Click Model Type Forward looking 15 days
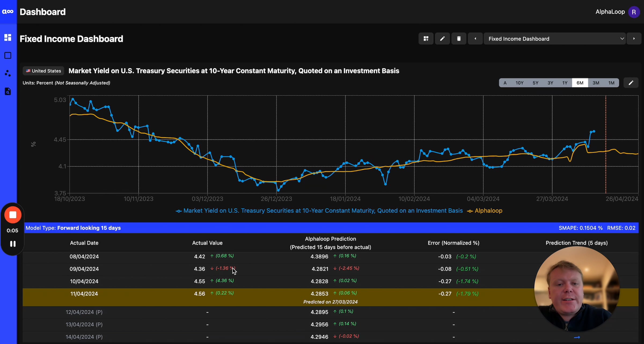 click(x=73, y=228)
